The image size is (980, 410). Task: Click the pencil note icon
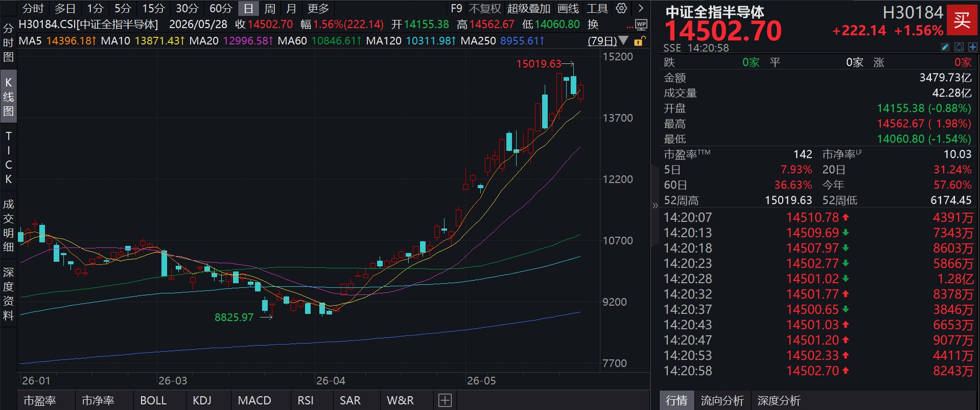point(945,47)
